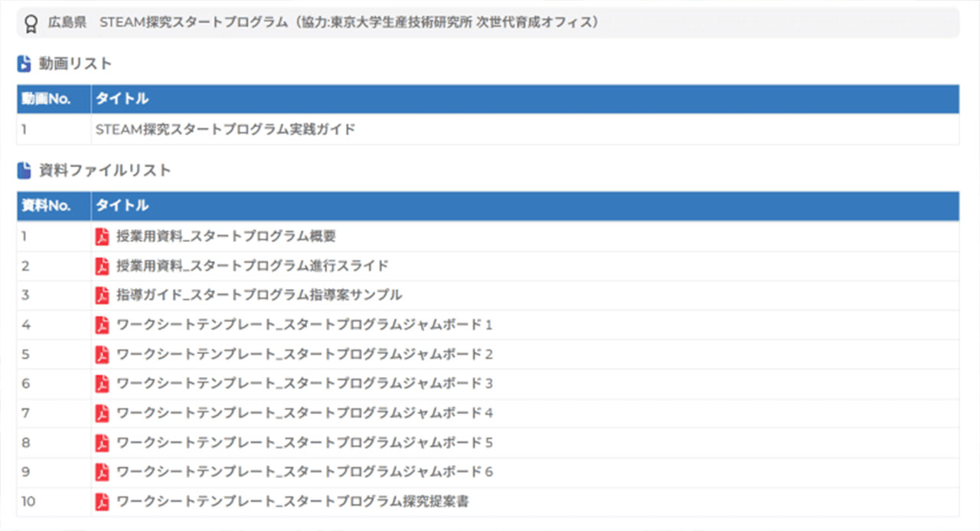Open 授業用資料_スタートプログラム概要 link
This screenshot has width=980, height=531.
226,237
